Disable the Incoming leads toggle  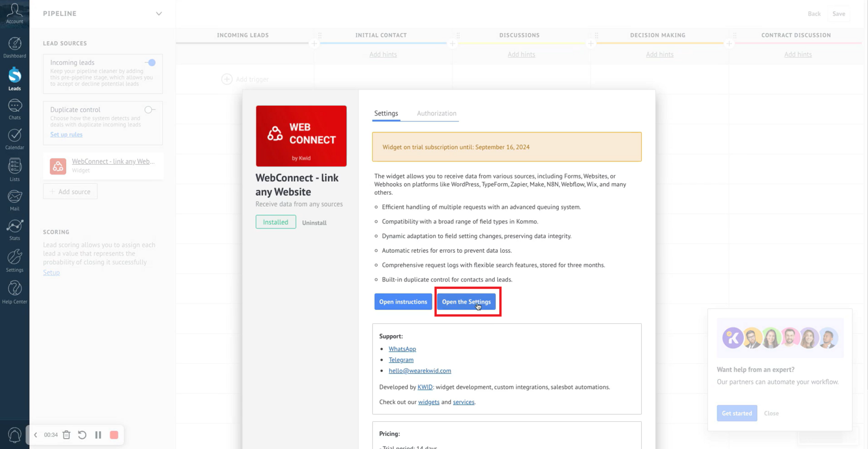(x=150, y=63)
